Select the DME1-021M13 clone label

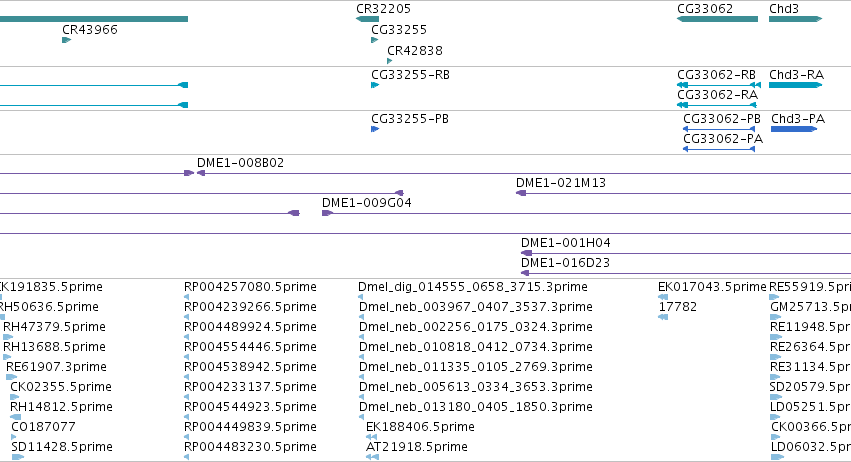(561, 183)
